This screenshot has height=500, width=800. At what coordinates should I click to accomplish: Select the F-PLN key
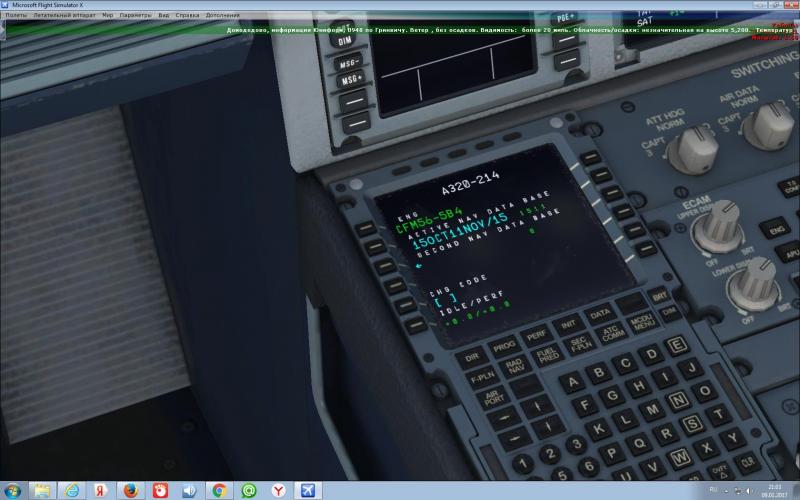point(482,377)
